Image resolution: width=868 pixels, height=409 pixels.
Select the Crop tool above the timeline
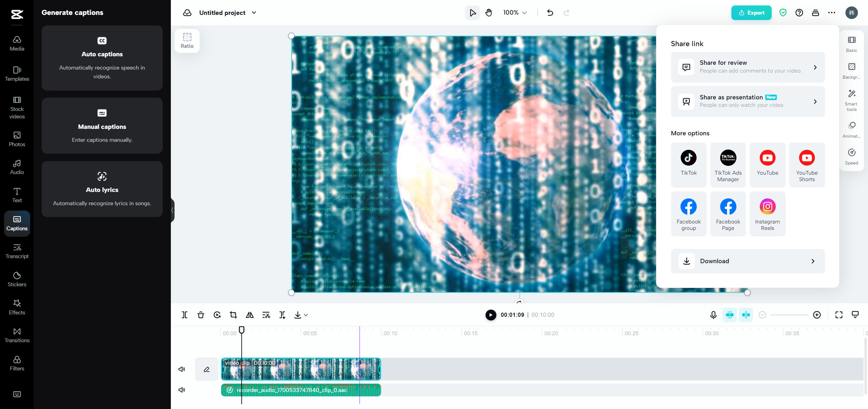(233, 315)
